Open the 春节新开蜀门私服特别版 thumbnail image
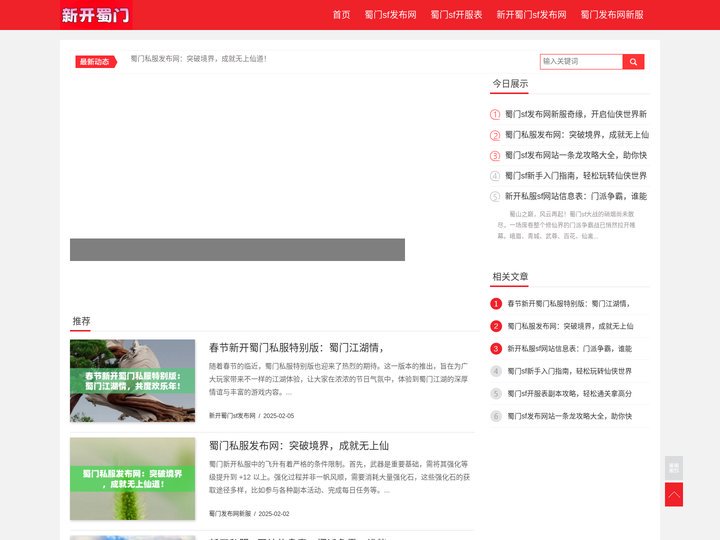The width and height of the screenshot is (720, 540). pos(132,381)
